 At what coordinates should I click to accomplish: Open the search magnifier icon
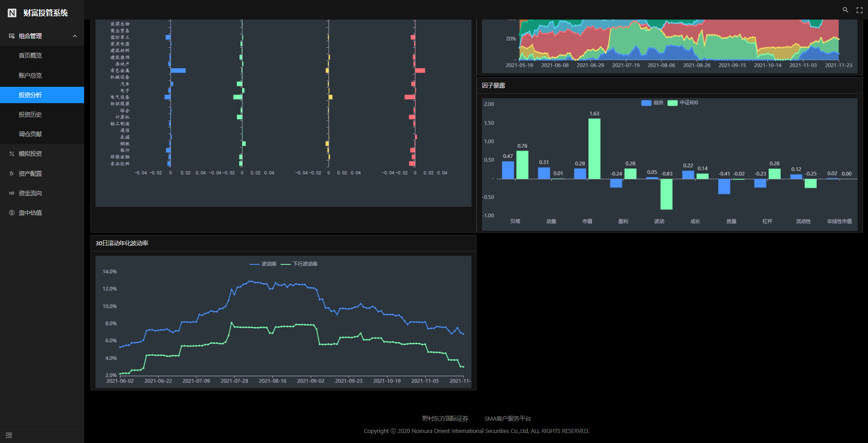click(x=845, y=10)
